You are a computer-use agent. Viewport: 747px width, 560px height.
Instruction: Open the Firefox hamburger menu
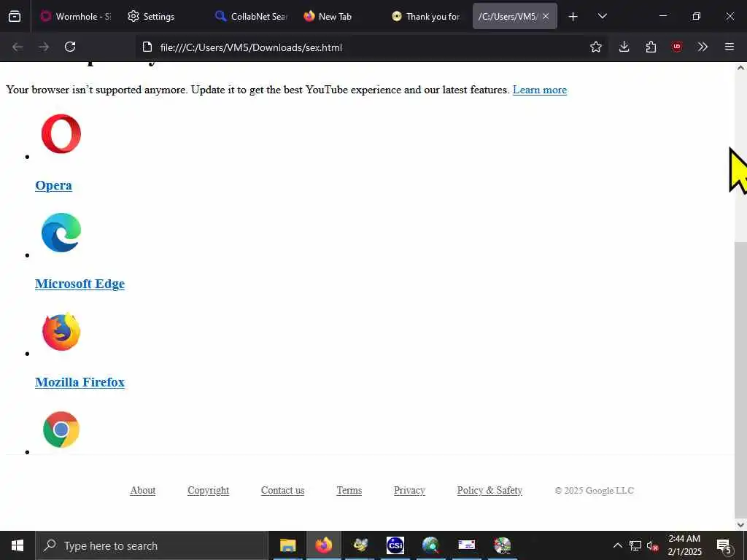[729, 47]
